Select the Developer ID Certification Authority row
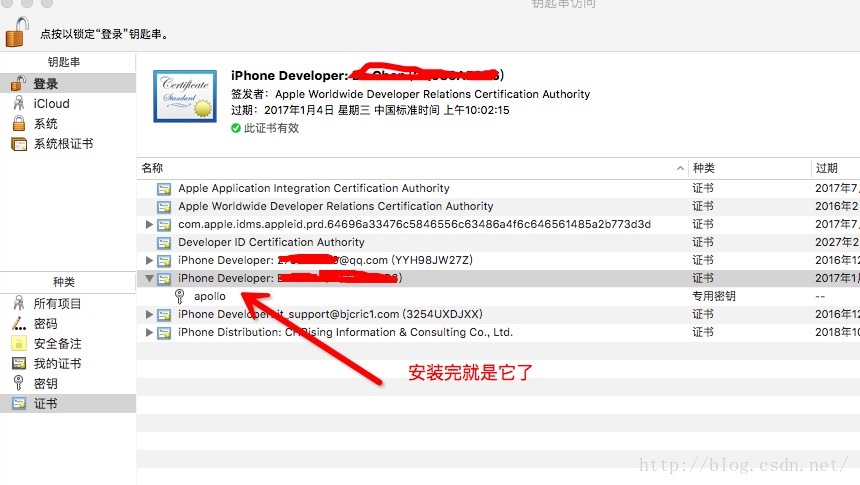Screen dimensions: 860x485 498,242
